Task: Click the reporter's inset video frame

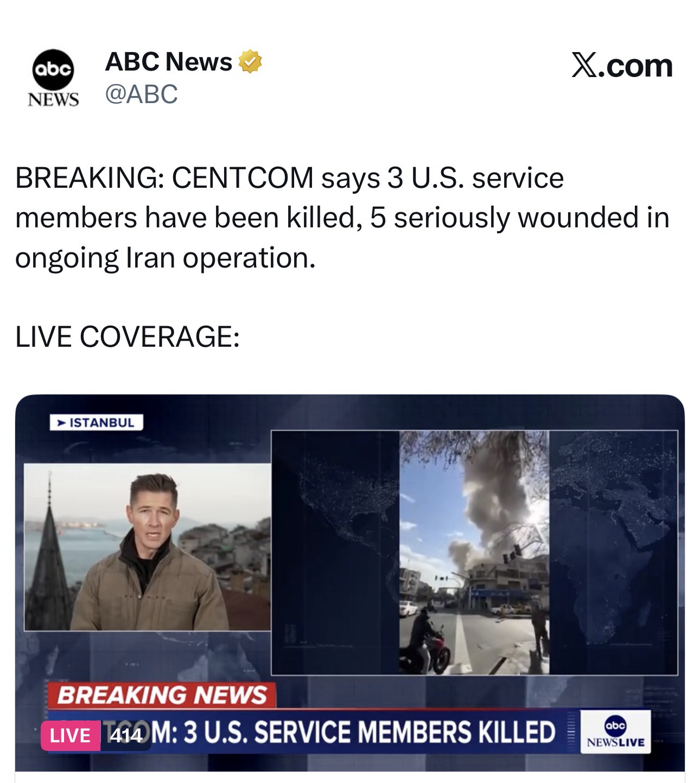Action: 147,547
